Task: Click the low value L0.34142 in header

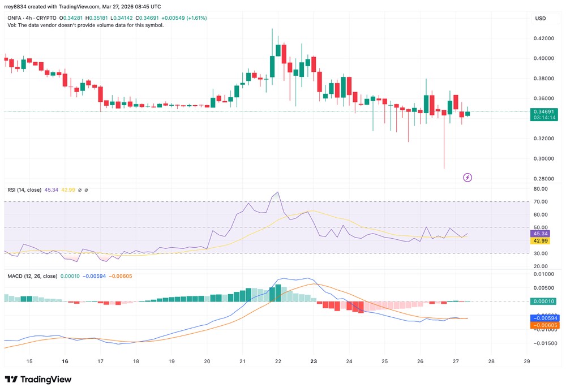Action: point(122,18)
